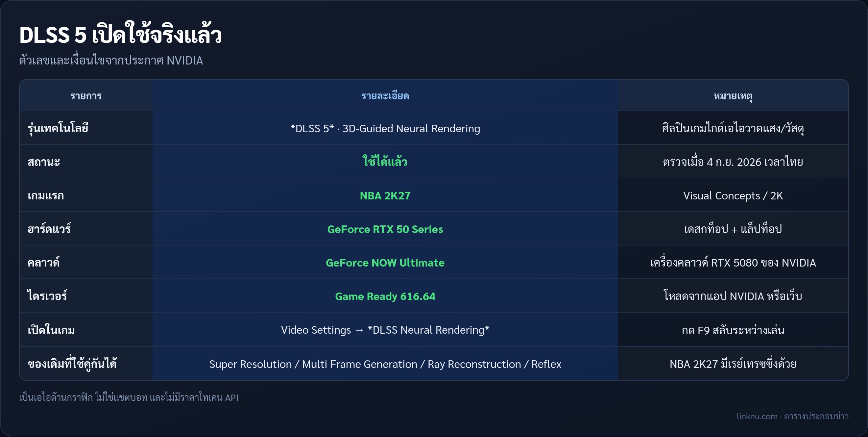Click the note "ตรวจเมื่อ 4 ก.ย. 2026 เวลาไทย"
The height and width of the screenshot is (437, 868).
coord(733,162)
